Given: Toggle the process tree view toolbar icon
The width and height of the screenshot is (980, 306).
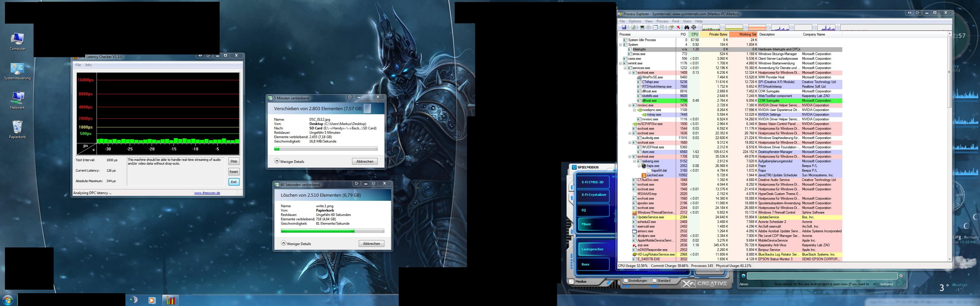Looking at the screenshot, I should tap(648, 27).
